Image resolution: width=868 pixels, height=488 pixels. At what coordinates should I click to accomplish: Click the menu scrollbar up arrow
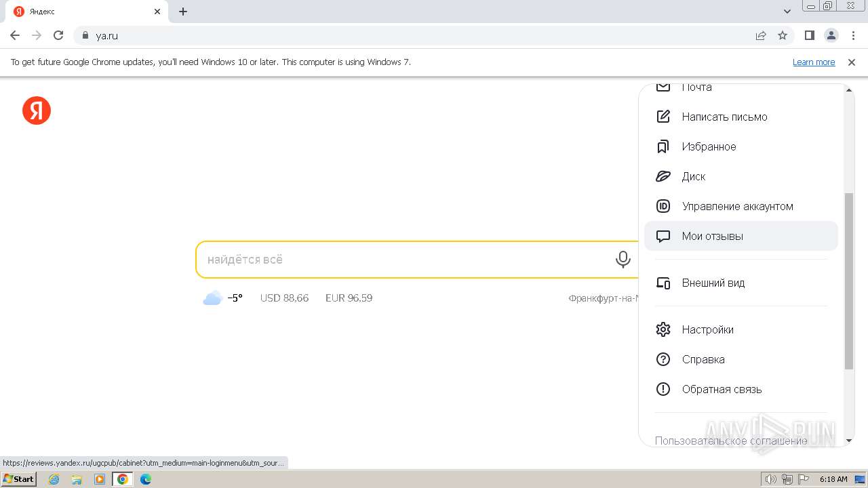coord(849,89)
